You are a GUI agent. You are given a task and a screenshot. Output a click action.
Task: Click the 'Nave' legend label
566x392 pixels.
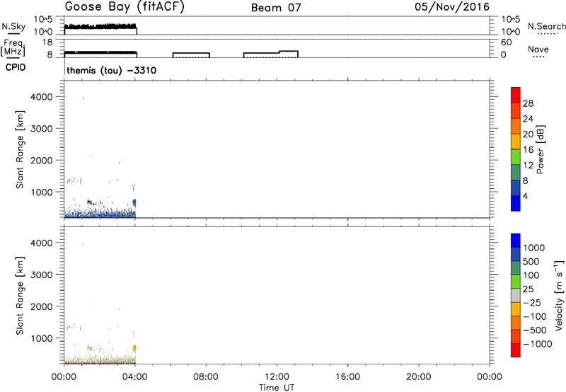pos(538,49)
